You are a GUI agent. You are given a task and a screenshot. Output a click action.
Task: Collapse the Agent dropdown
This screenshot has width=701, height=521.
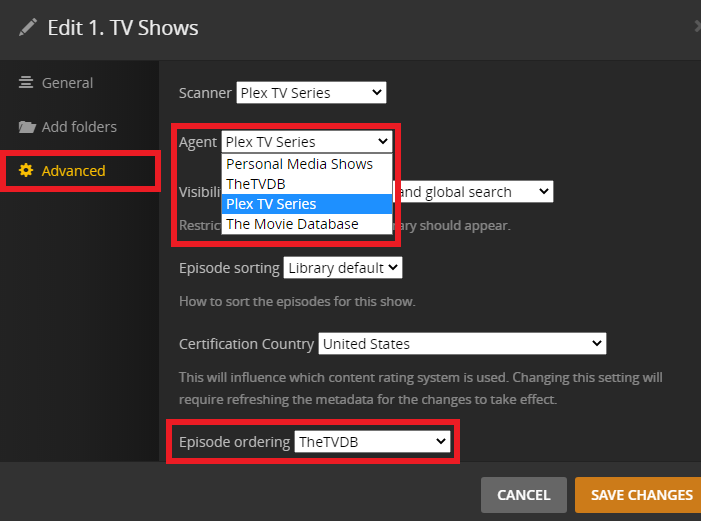coord(307,142)
